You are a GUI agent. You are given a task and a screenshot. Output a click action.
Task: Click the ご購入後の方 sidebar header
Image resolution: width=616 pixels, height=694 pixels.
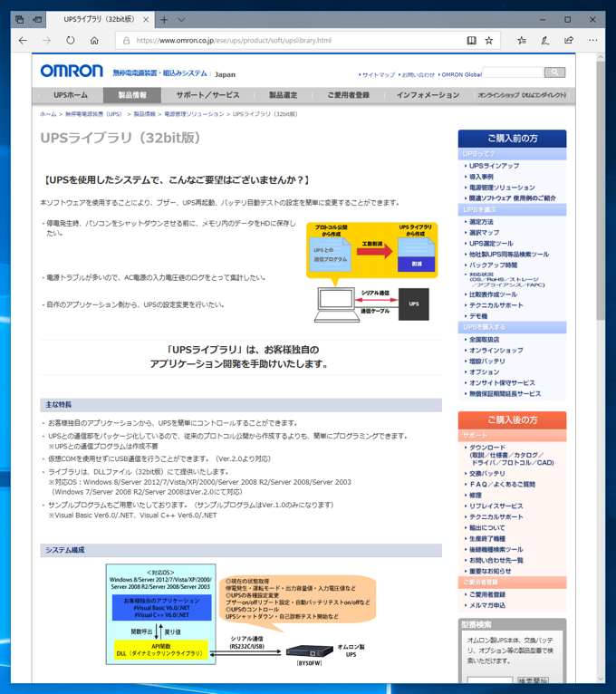[512, 420]
